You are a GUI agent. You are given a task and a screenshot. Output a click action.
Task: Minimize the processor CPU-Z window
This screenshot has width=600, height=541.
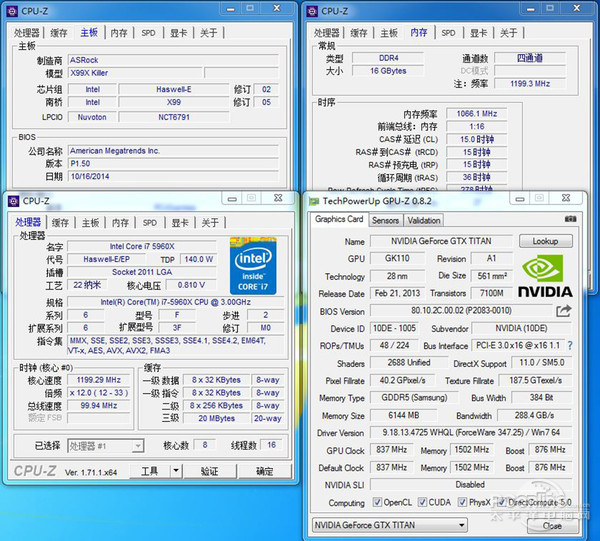(232, 198)
